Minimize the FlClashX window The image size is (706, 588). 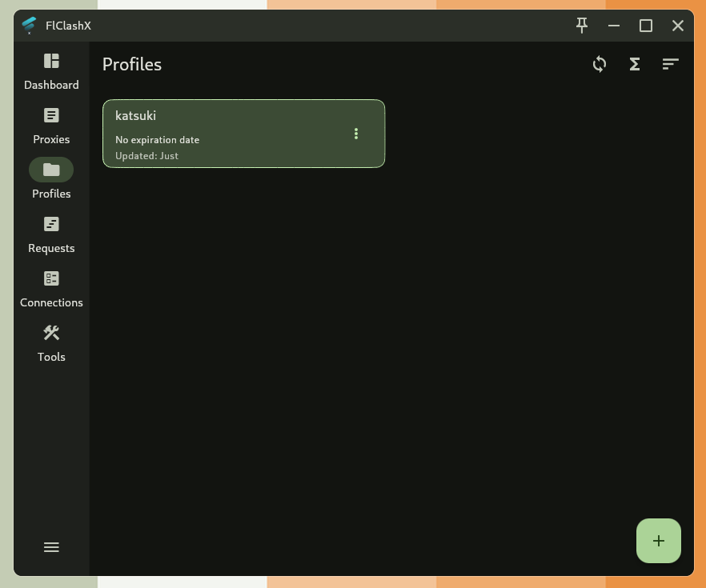(x=614, y=26)
